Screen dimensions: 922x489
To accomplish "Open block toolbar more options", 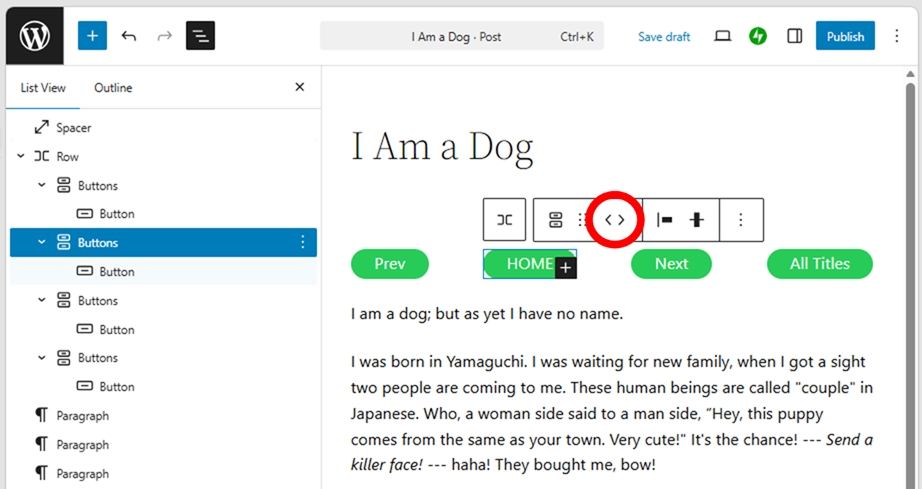I will pos(741,220).
